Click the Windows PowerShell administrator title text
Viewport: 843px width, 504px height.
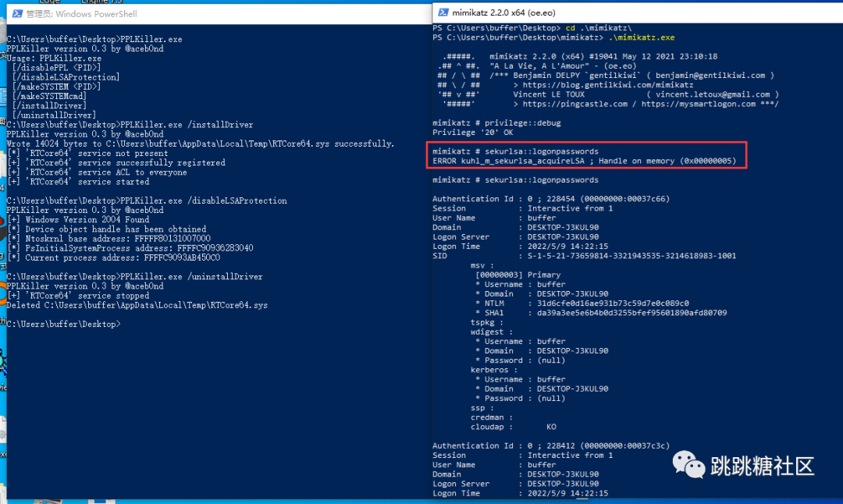pos(81,14)
